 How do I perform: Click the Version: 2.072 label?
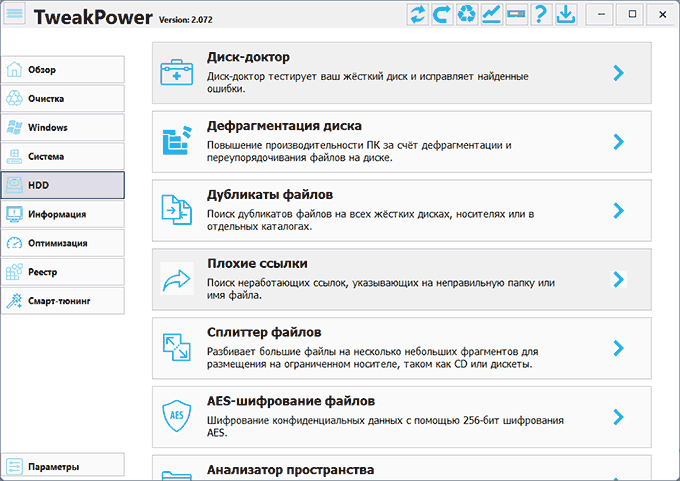coord(186,20)
